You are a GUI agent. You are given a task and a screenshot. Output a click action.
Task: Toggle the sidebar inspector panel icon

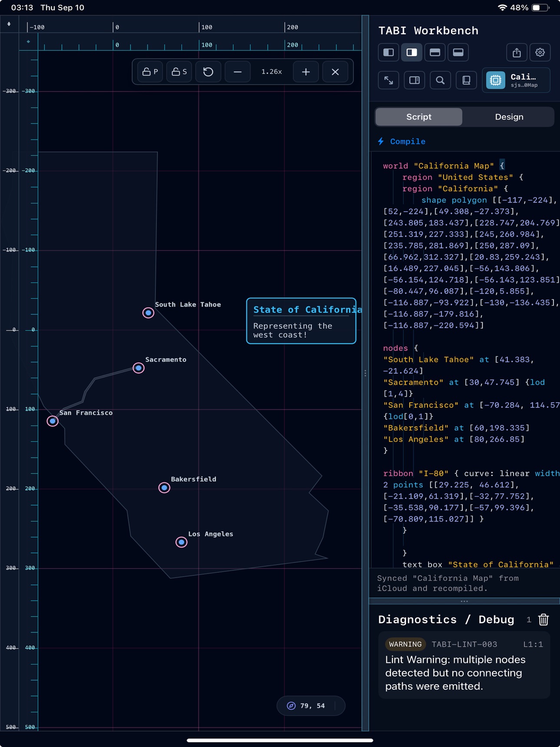(415, 80)
